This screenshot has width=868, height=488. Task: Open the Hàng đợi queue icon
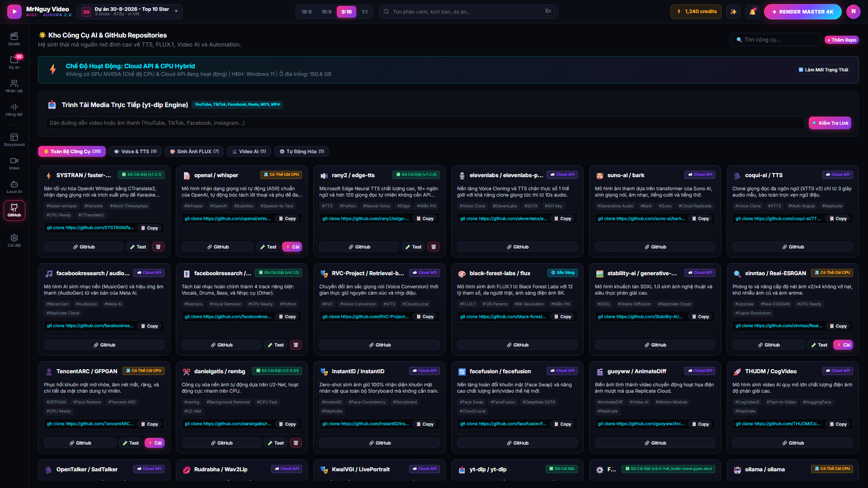click(14, 109)
